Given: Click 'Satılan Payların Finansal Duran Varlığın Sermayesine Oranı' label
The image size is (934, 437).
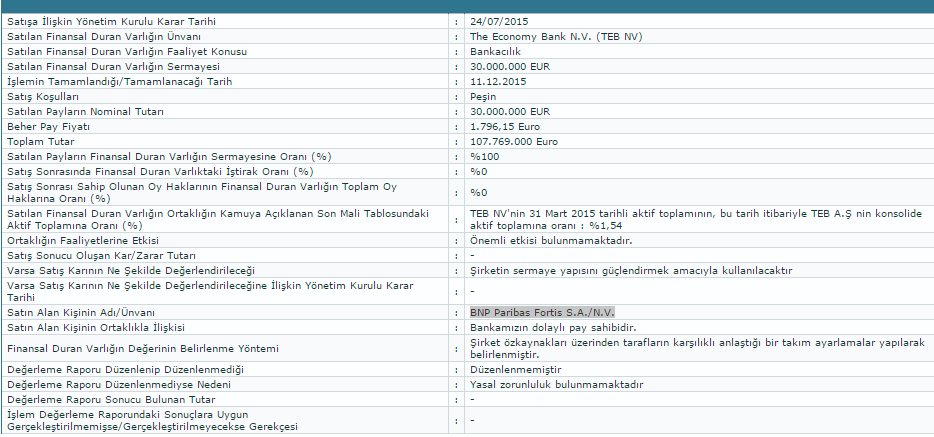Looking at the screenshot, I should (169, 157).
